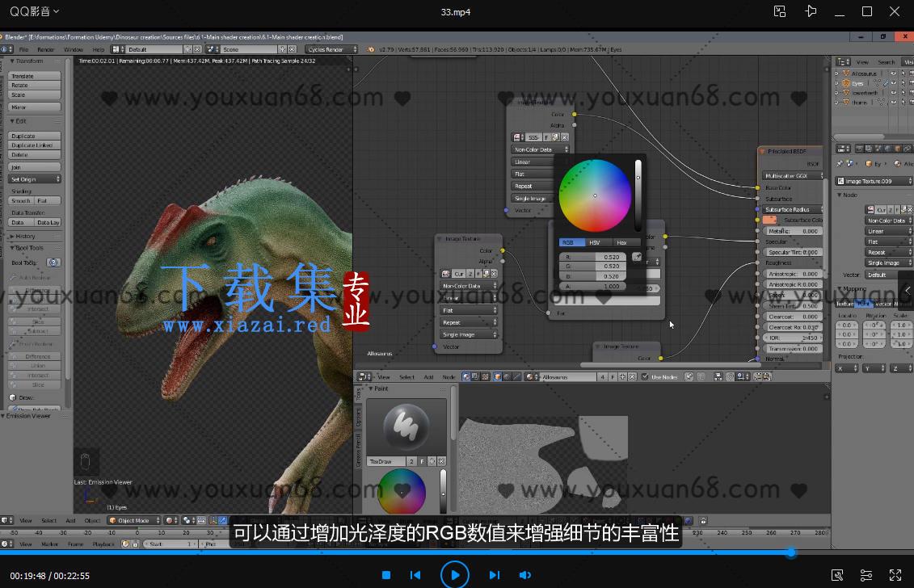
Task: Open the Multiscatter GGX distribution dropdown
Action: tap(794, 176)
